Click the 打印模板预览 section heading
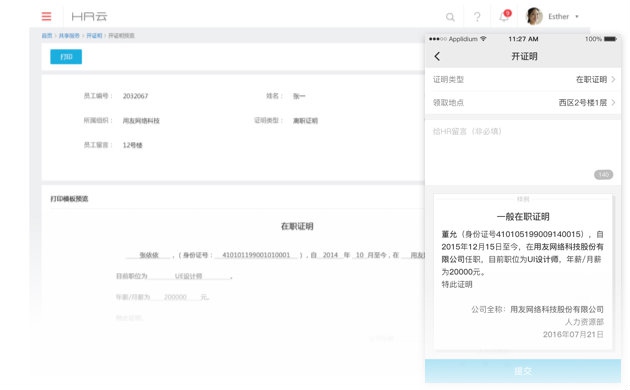The image size is (630, 390). [69, 199]
